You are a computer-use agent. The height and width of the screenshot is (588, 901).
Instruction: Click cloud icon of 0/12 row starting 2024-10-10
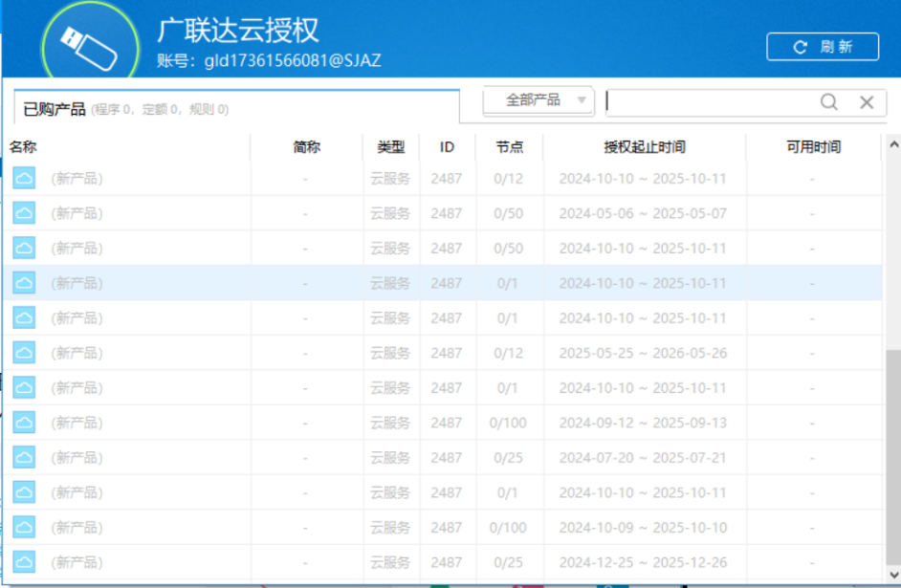24,178
